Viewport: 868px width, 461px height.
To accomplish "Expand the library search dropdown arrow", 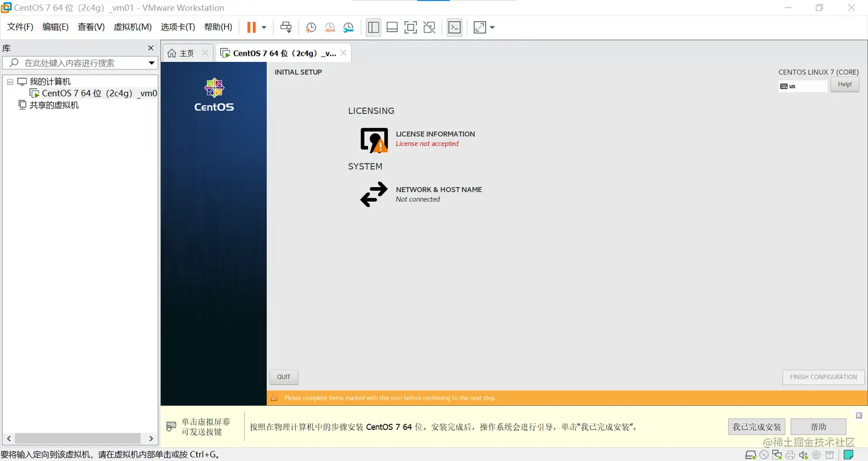I will [152, 63].
